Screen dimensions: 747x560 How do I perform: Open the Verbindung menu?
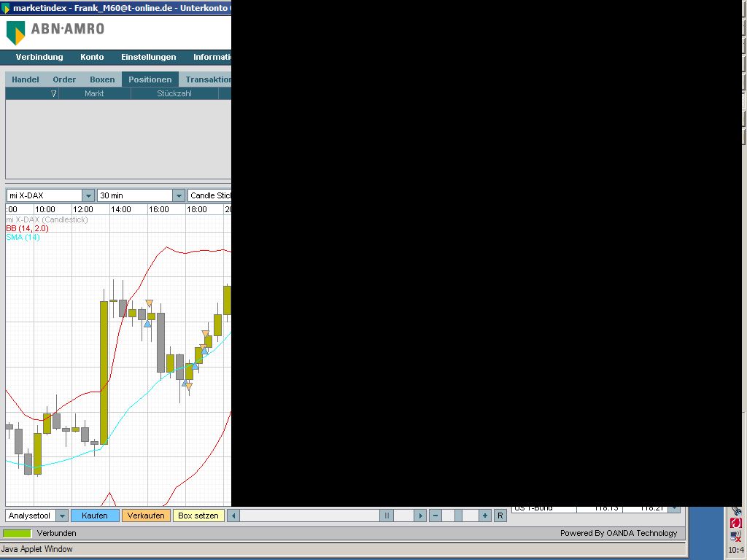tap(39, 57)
